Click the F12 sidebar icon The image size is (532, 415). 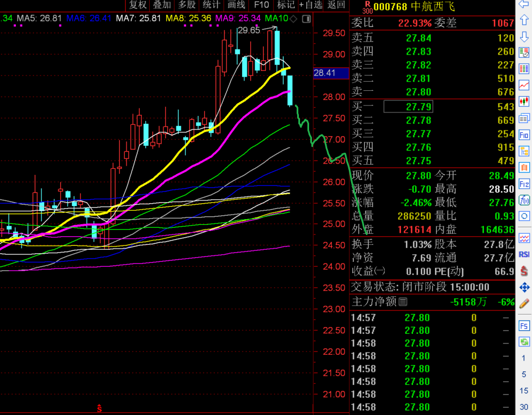(524, 184)
